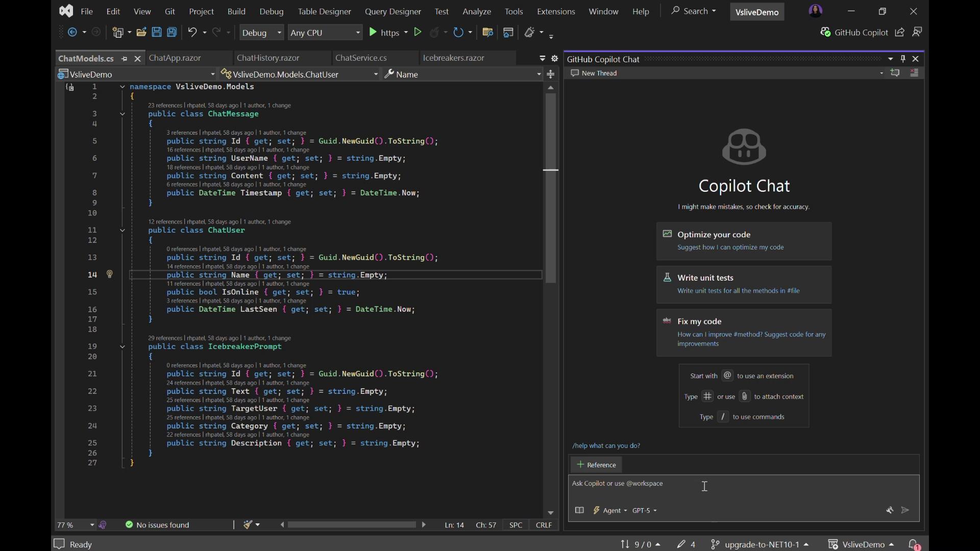Open the Agent mode dropdown in chat
The width and height of the screenshot is (980, 551).
coord(610,510)
